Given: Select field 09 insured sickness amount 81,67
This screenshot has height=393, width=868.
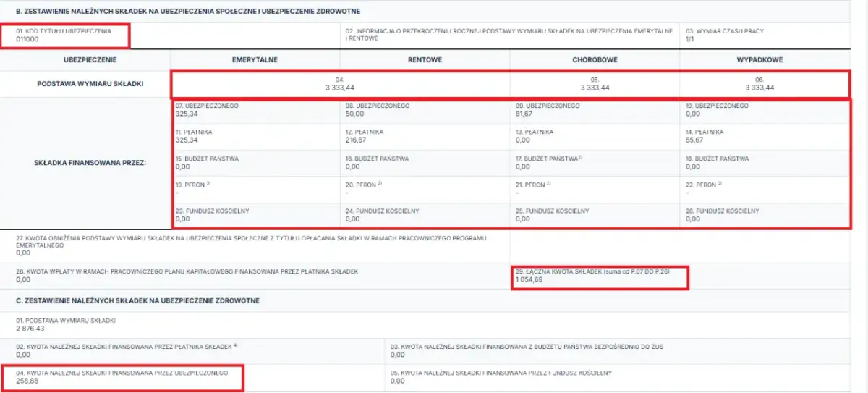Looking at the screenshot, I should pyautogui.click(x=524, y=114).
